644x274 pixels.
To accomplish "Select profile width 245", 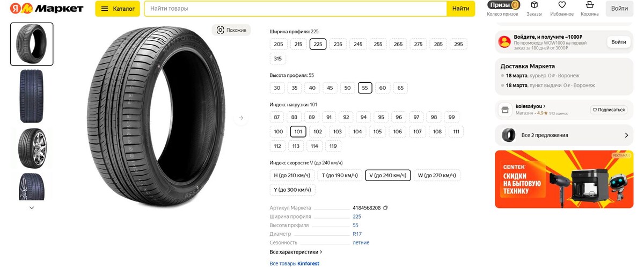I will pos(358,44).
